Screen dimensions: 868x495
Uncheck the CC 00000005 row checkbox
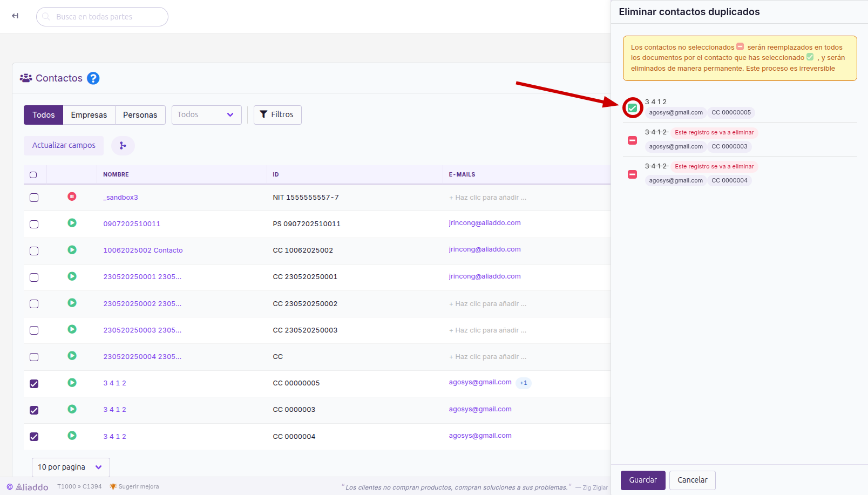[x=34, y=384]
